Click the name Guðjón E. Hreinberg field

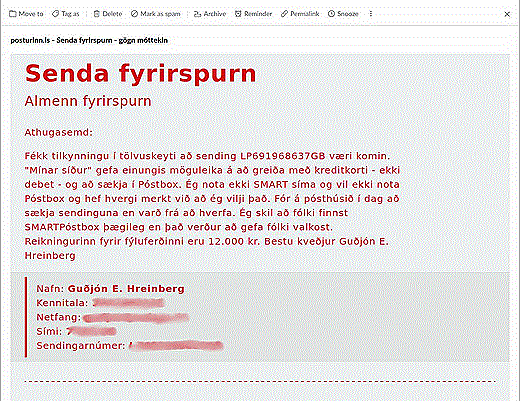click(x=126, y=289)
